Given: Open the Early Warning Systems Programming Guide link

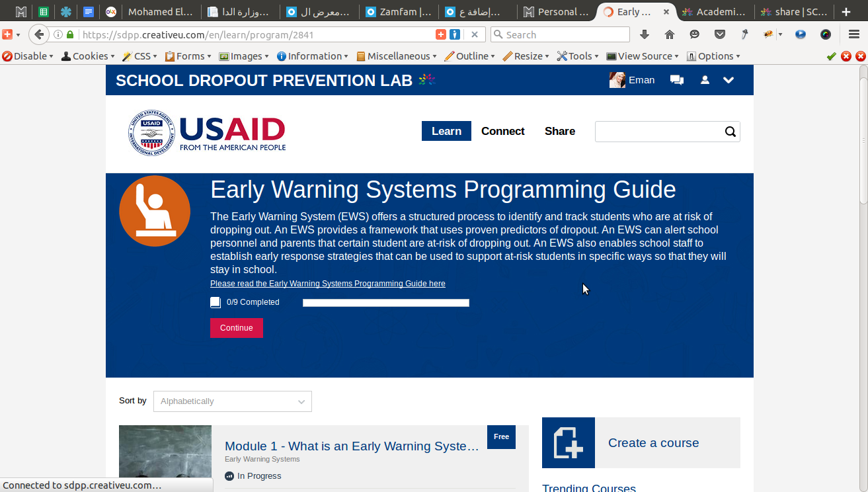Looking at the screenshot, I should [328, 284].
